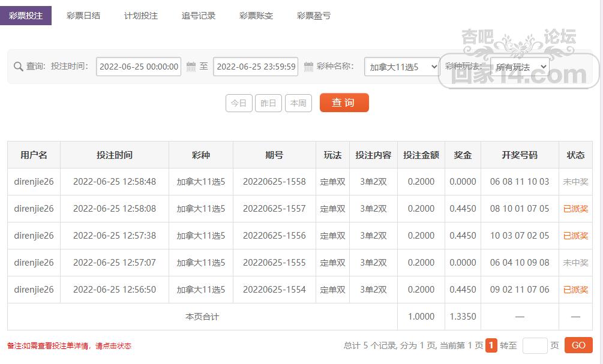This screenshot has width=603, height=364.
Task: Click the 昨日 filter button
Action: tap(268, 103)
